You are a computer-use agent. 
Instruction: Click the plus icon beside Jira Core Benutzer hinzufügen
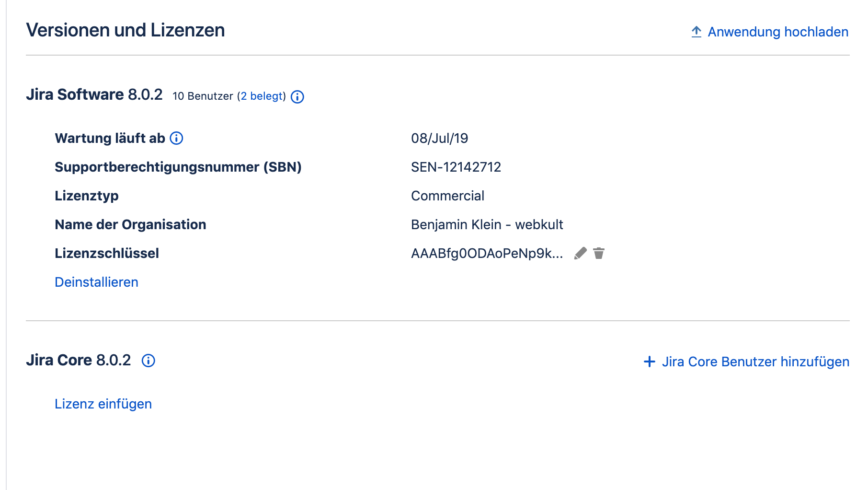(649, 362)
